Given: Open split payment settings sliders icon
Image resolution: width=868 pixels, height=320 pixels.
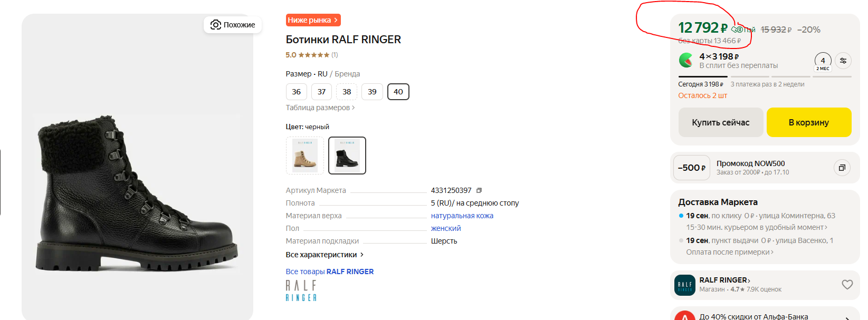Looking at the screenshot, I should tap(843, 61).
